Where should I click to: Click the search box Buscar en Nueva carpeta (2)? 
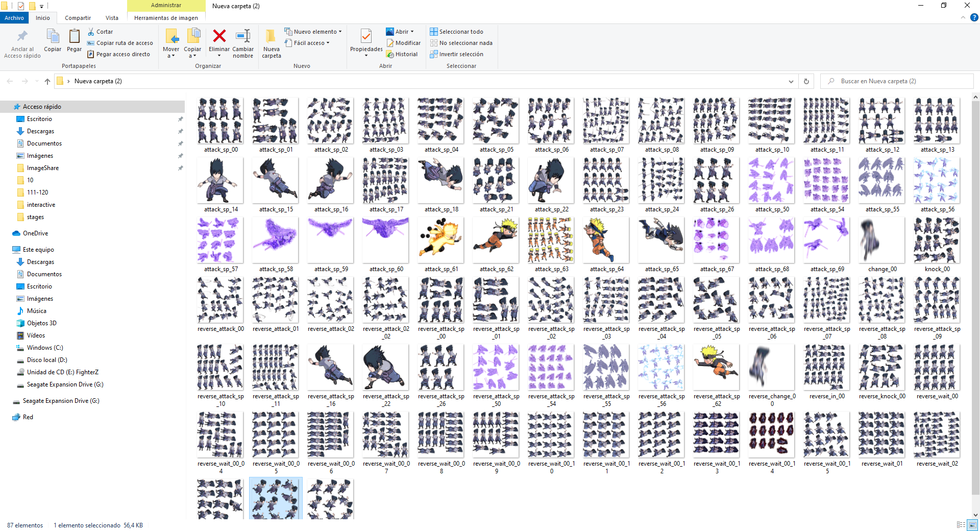[897, 81]
